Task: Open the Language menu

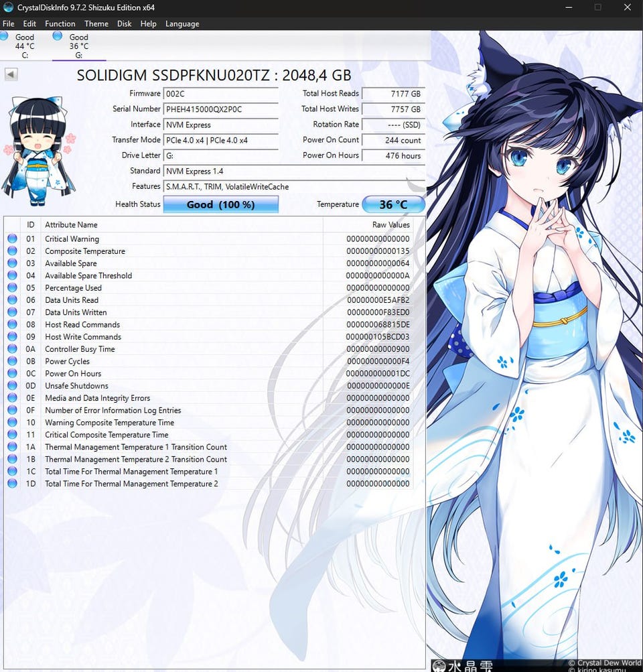Action: [x=182, y=23]
